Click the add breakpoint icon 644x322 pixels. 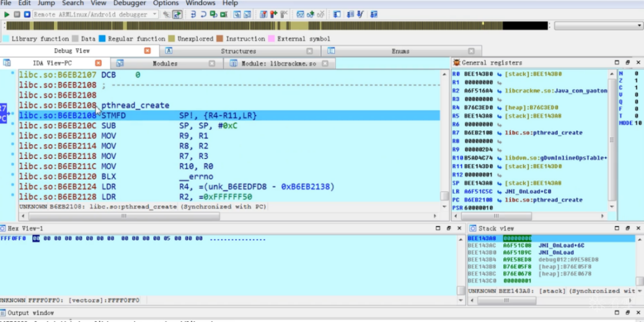(x=273, y=14)
